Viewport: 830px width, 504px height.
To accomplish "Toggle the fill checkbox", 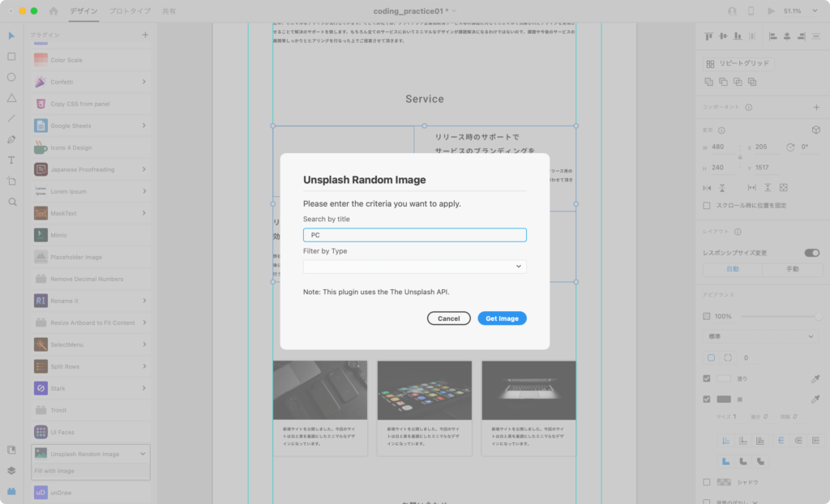I will [707, 378].
